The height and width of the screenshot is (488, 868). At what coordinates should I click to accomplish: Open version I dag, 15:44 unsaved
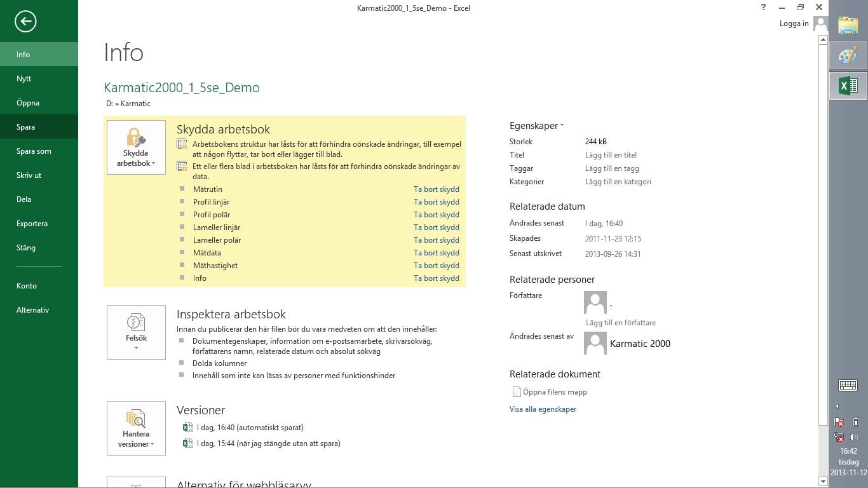(x=269, y=444)
